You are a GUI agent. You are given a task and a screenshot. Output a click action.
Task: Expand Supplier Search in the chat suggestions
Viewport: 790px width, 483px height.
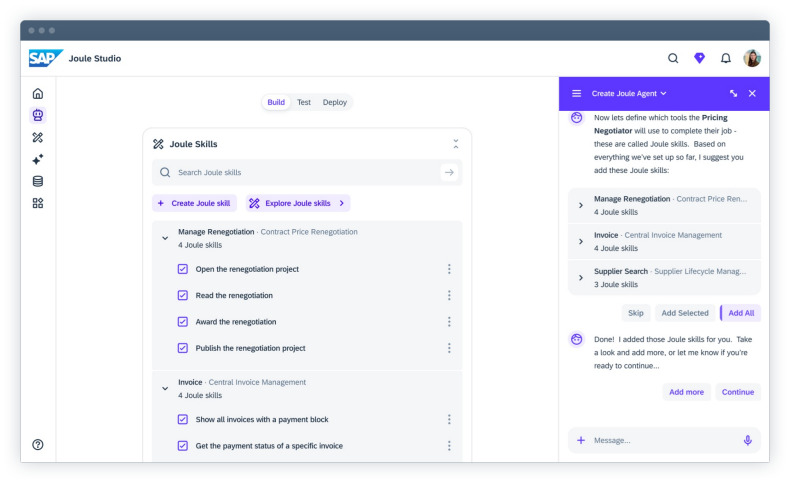pyautogui.click(x=581, y=278)
